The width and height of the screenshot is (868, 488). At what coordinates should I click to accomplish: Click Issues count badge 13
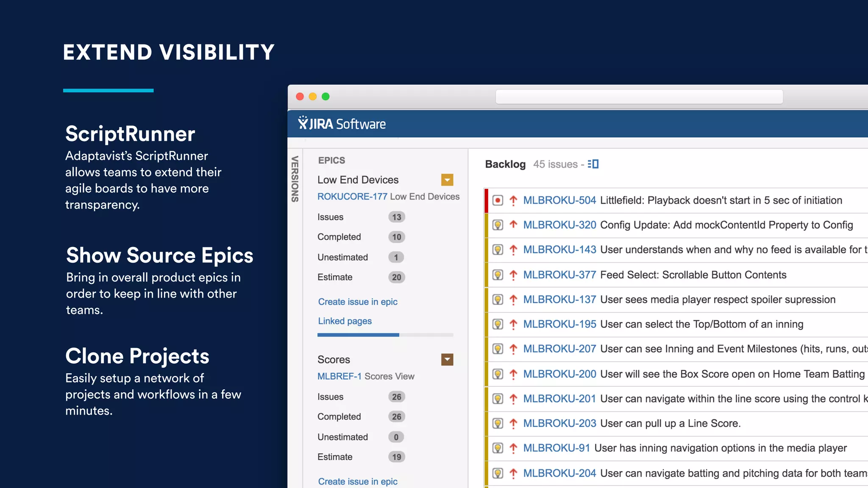click(x=397, y=217)
